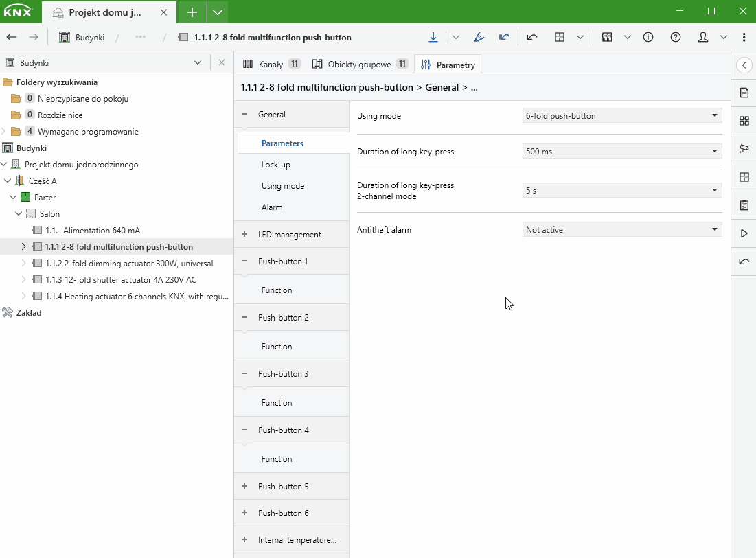Select Lock-up under General
Image resolution: width=756 pixels, height=558 pixels.
click(x=275, y=165)
